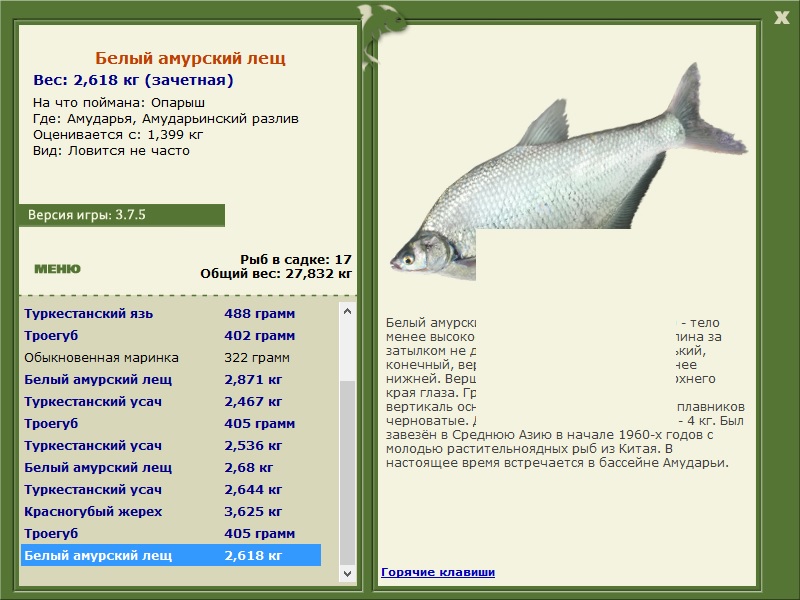Image resolution: width=800 pixels, height=600 pixels.
Task: Select Белый амурский лещ 2,871 кг
Action: pyautogui.click(x=171, y=380)
